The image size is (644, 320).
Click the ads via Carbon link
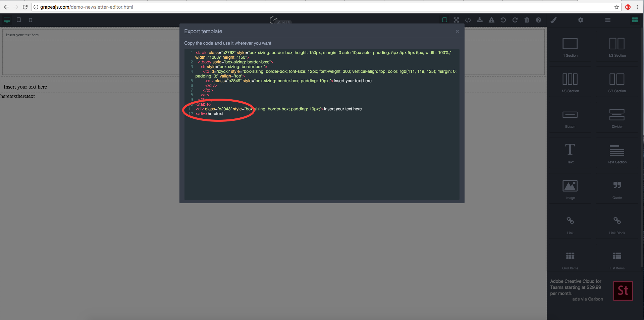(587, 299)
